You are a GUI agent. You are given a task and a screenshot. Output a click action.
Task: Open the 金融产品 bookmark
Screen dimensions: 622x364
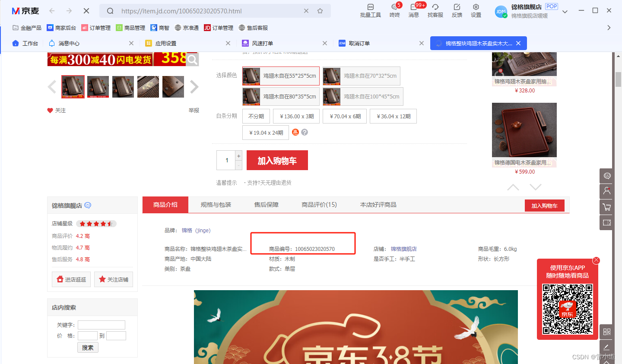click(x=27, y=28)
